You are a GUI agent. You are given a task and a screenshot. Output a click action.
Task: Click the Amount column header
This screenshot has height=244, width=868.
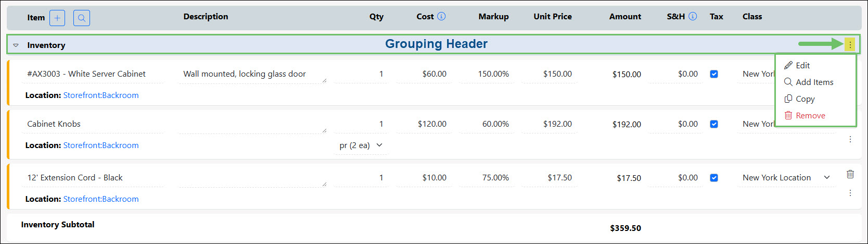point(625,17)
